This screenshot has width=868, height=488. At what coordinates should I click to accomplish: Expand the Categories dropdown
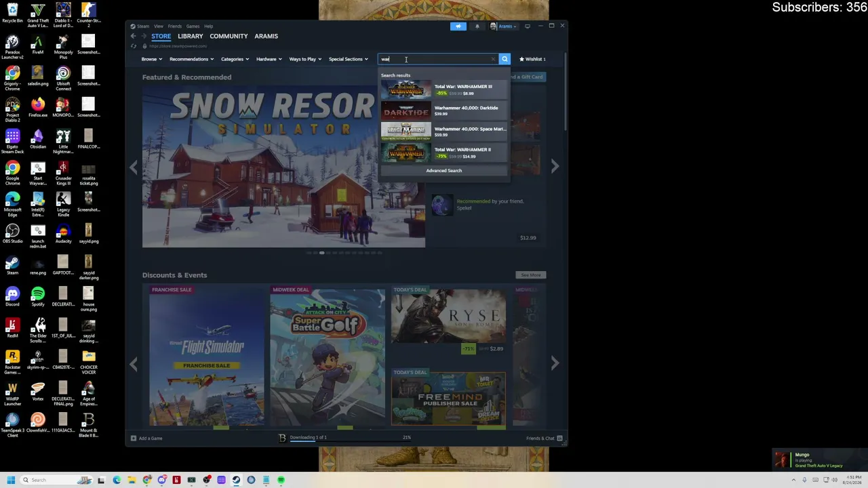click(235, 59)
